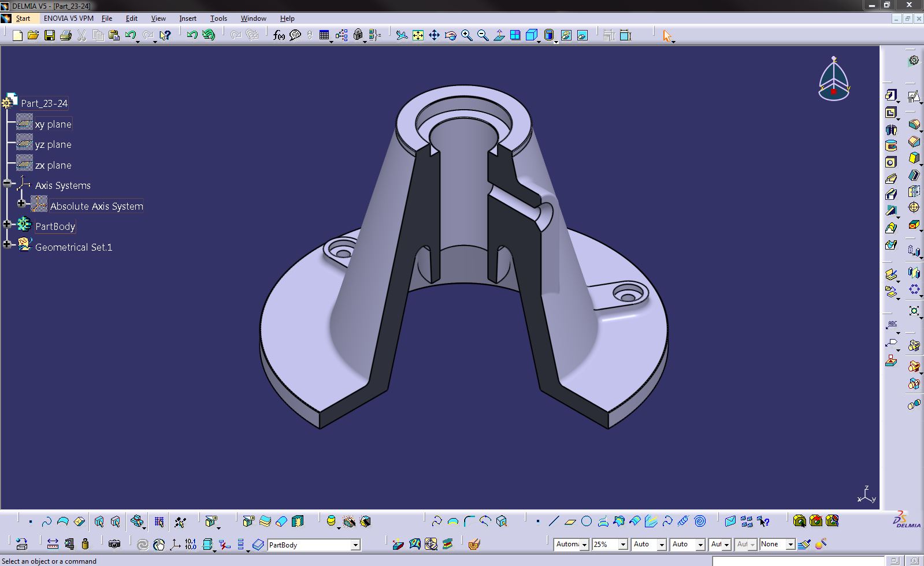The width and height of the screenshot is (924, 566).
Task: Select Normal View icon
Action: [x=499, y=36]
